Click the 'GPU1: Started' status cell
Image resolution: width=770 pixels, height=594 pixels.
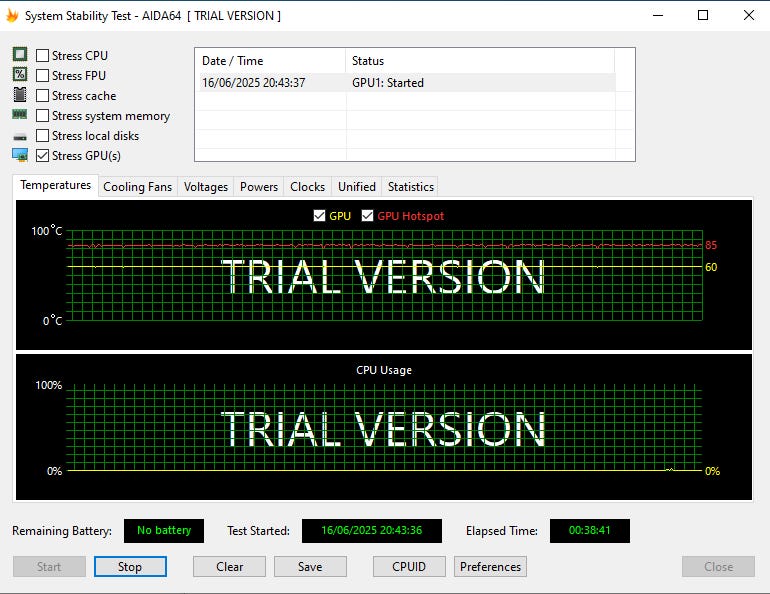click(x=388, y=82)
